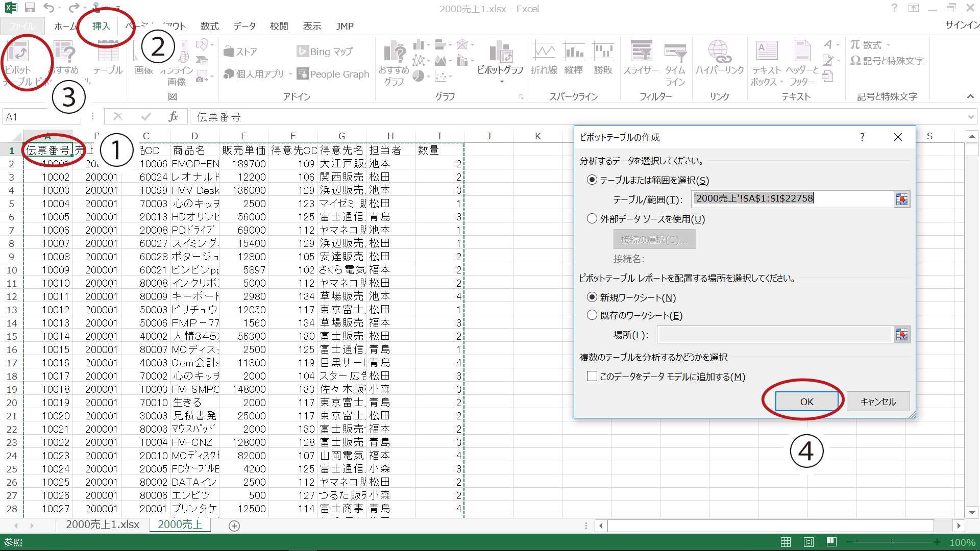This screenshot has width=980, height=551.
Task: Click the horizontal scrollbar
Action: (x=771, y=525)
